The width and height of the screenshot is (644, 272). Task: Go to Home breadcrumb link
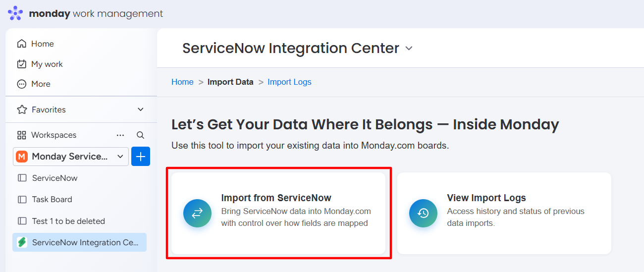(182, 82)
